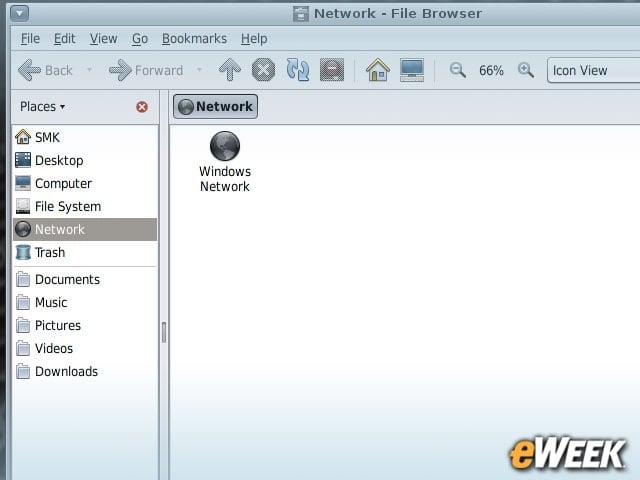Open Pictures bookmark in sidebar
The image size is (640, 480).
point(85,325)
